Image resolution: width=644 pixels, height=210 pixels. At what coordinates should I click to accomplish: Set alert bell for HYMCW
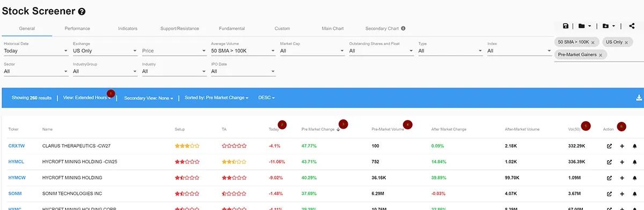pyautogui.click(x=634, y=177)
